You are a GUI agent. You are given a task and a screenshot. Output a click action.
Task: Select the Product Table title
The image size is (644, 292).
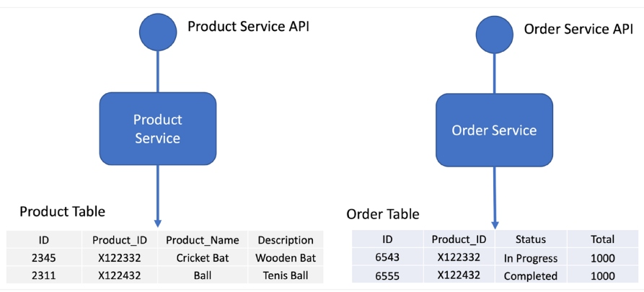pyautogui.click(x=62, y=211)
